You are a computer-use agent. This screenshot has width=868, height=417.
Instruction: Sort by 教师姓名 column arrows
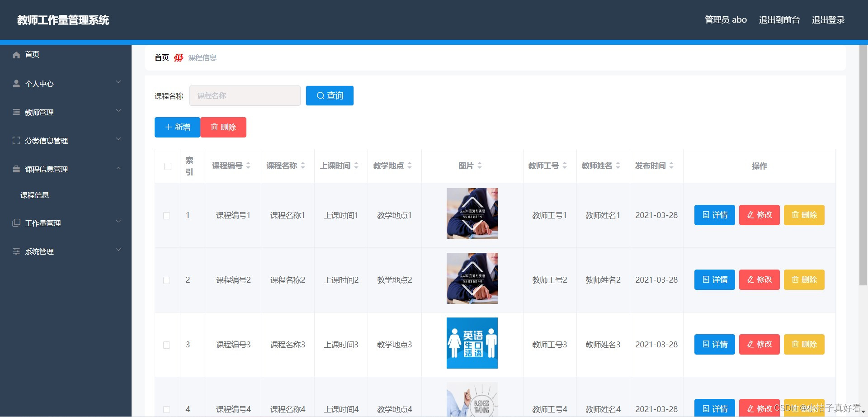click(618, 166)
